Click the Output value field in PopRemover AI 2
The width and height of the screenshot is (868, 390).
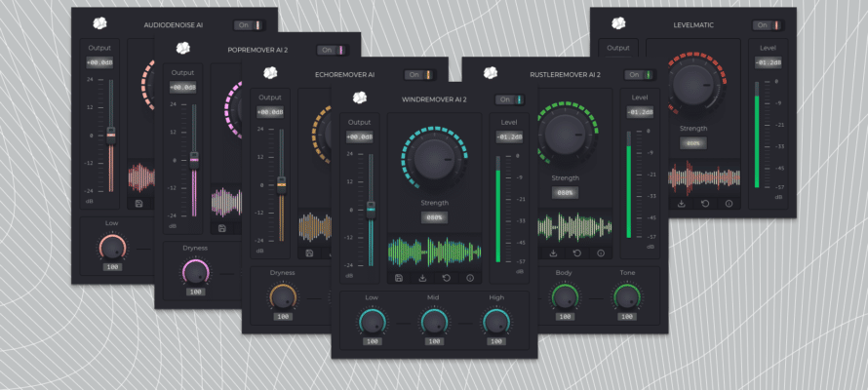(182, 88)
